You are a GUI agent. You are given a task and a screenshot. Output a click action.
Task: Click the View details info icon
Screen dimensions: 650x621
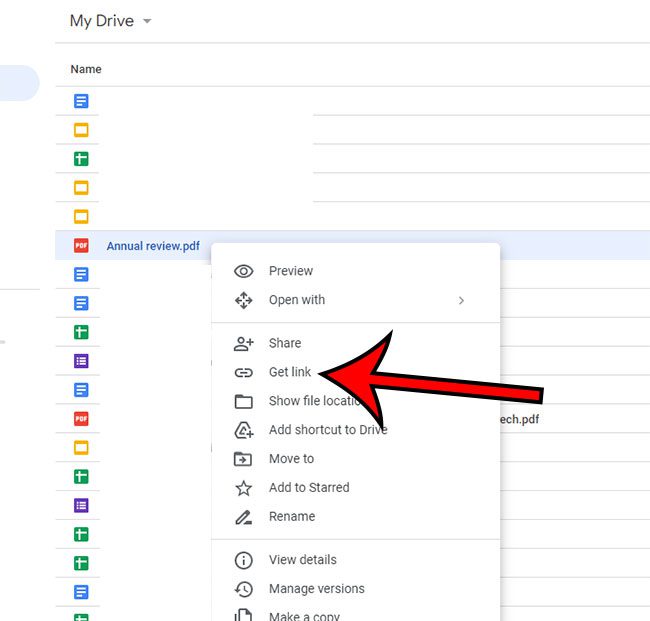(243, 560)
